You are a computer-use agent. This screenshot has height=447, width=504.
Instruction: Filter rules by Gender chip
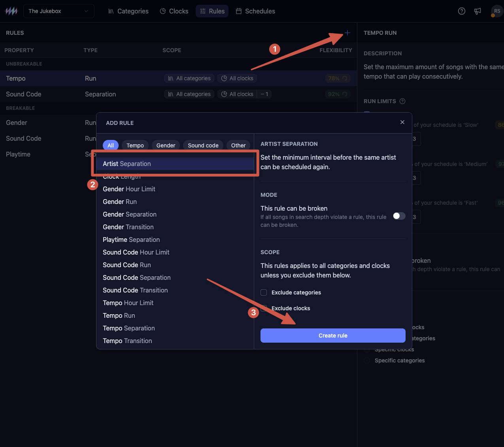point(166,145)
